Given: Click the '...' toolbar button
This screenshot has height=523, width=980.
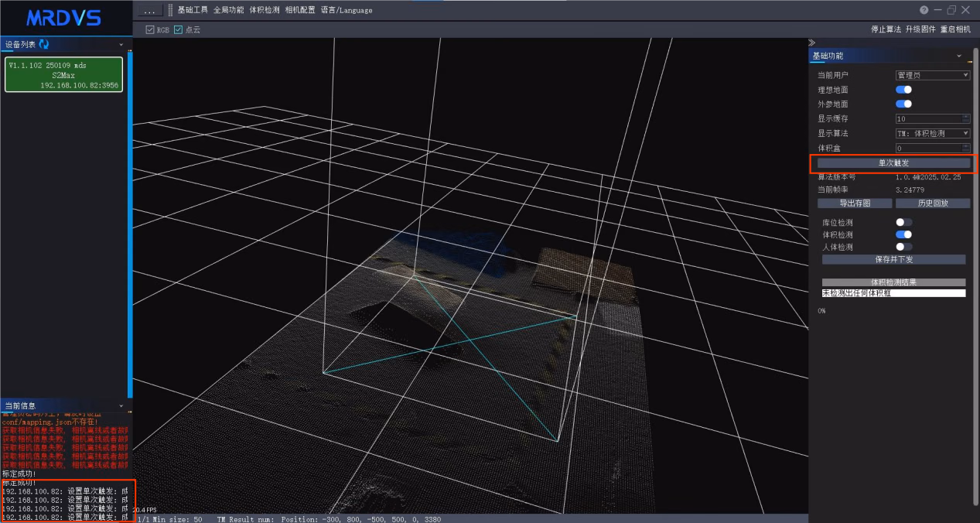Looking at the screenshot, I should 151,10.
